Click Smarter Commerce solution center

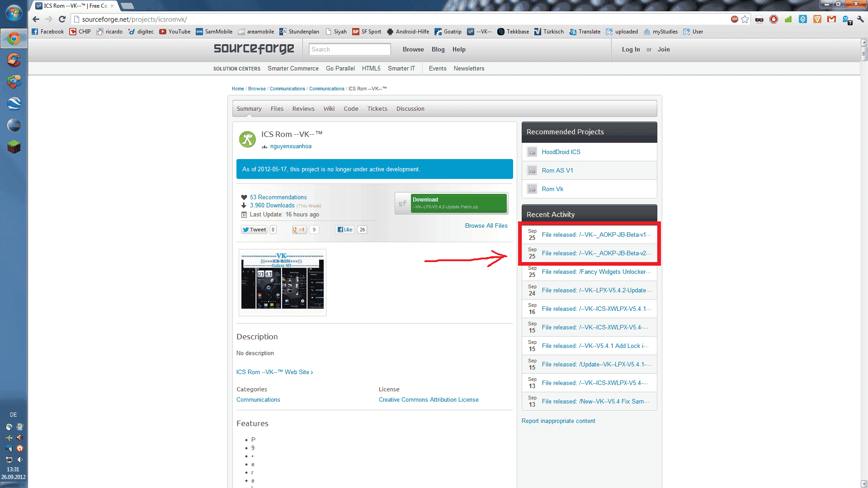click(293, 68)
